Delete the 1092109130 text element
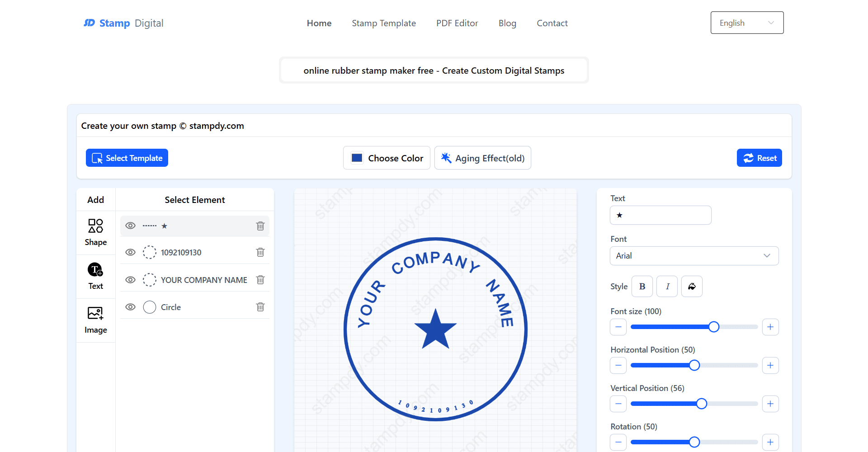The image size is (868, 452). [260, 252]
